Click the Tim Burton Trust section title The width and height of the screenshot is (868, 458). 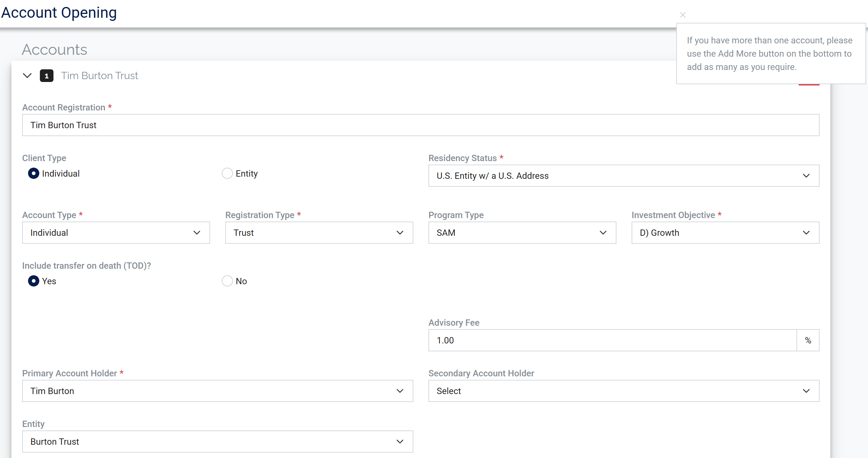[x=99, y=76]
